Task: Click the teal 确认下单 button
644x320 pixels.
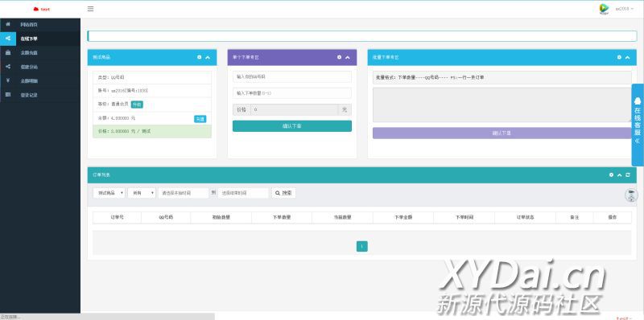Action: tap(292, 126)
